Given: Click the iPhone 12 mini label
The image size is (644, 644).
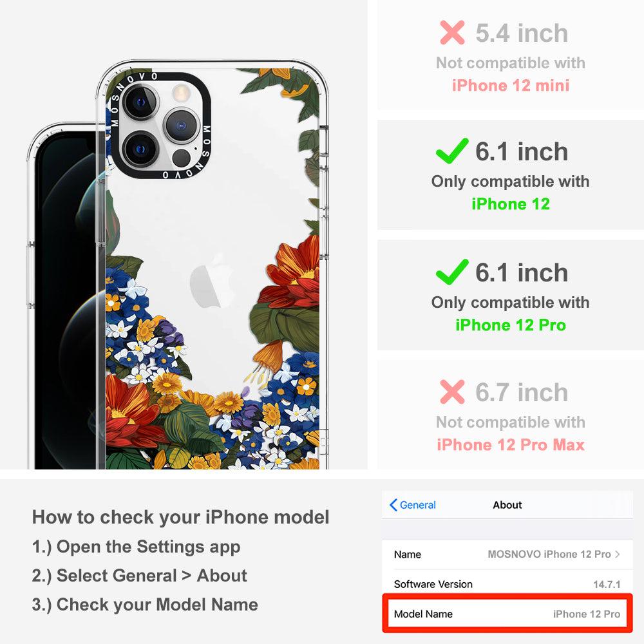Looking at the screenshot, I should [x=511, y=86].
